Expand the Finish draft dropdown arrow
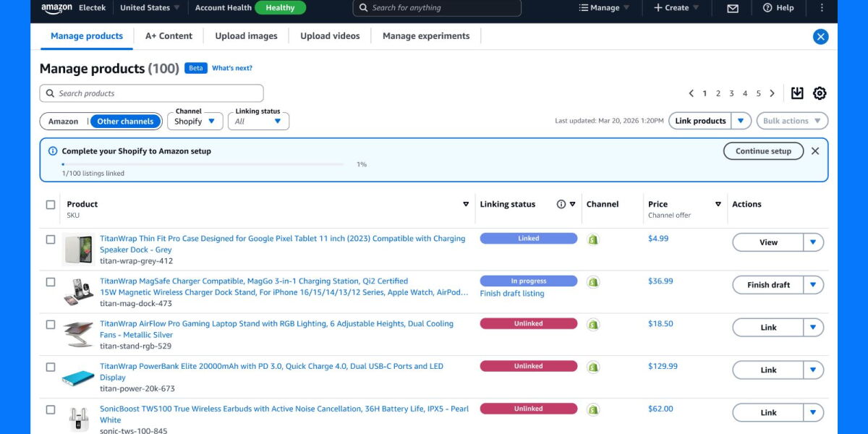The image size is (868, 434). (x=814, y=285)
